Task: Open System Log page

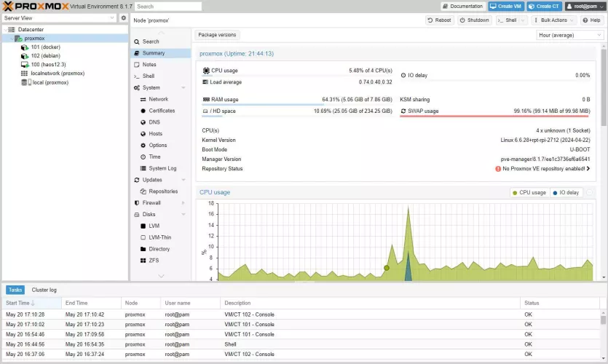Action: 162,168
